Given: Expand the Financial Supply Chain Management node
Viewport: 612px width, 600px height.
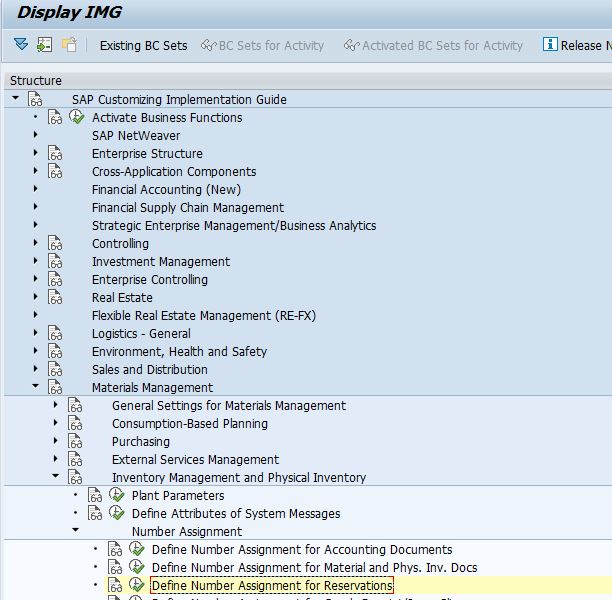Looking at the screenshot, I should pyautogui.click(x=36, y=207).
